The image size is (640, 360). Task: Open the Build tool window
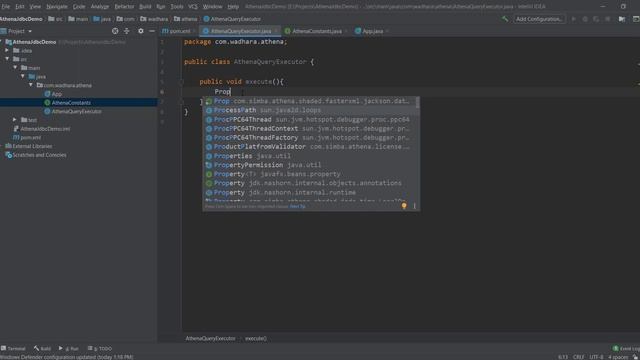click(42, 349)
